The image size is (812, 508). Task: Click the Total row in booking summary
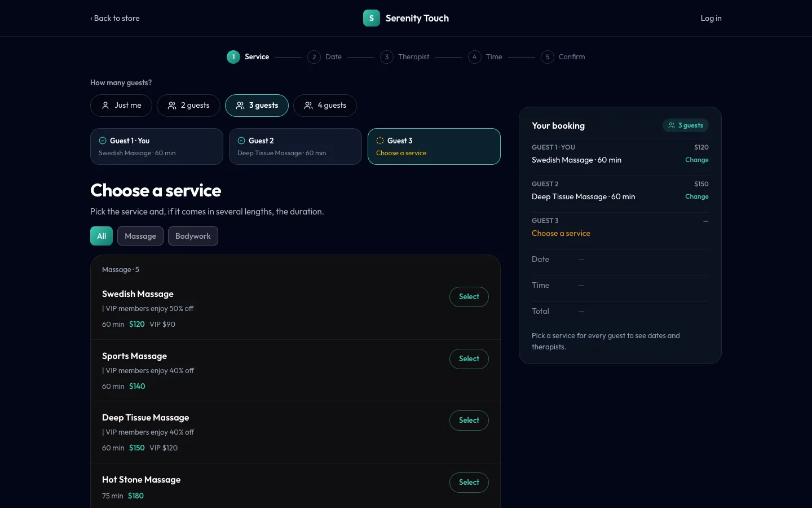click(x=620, y=311)
